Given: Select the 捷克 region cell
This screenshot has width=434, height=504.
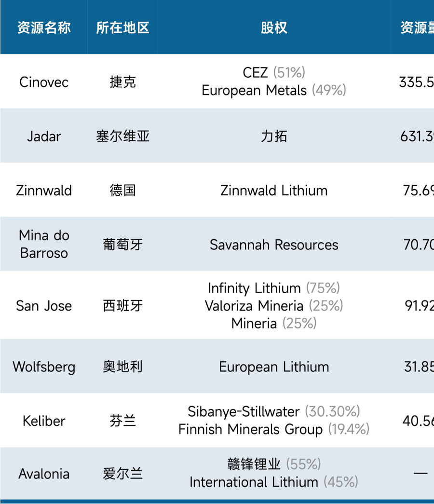Looking at the screenshot, I should pyautogui.click(x=122, y=82).
